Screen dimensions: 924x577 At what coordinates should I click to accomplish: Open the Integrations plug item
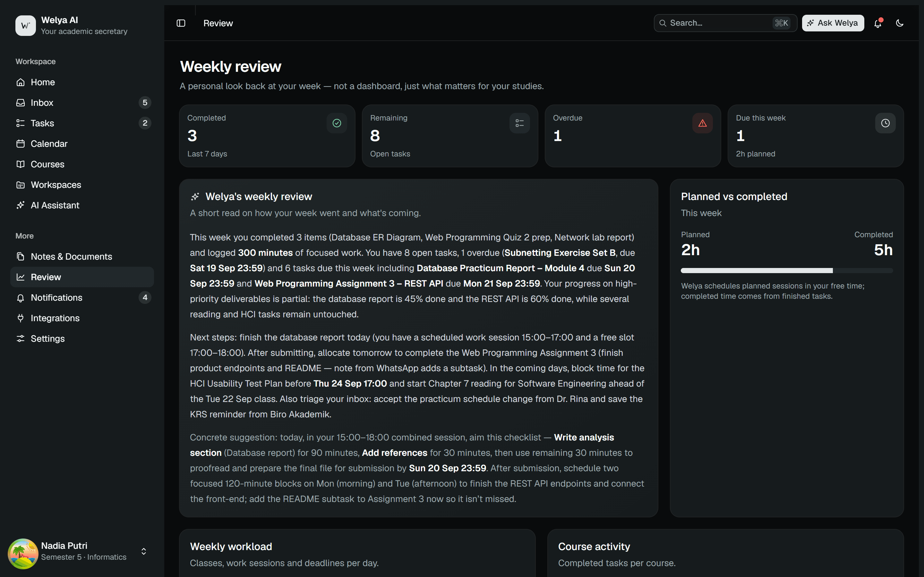tap(82, 318)
